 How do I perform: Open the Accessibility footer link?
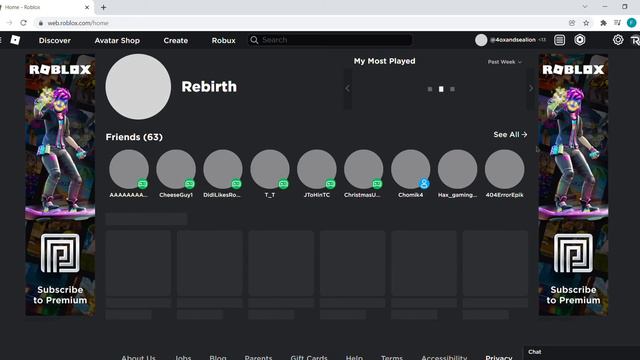point(444,357)
